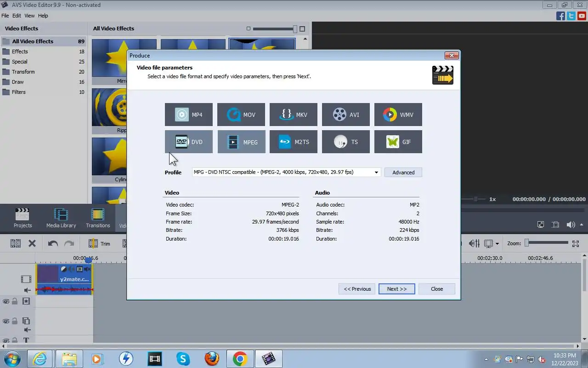Viewport: 588px width, 368px height.
Task: Choose the M2TS Blu-ray format
Action: (x=294, y=142)
